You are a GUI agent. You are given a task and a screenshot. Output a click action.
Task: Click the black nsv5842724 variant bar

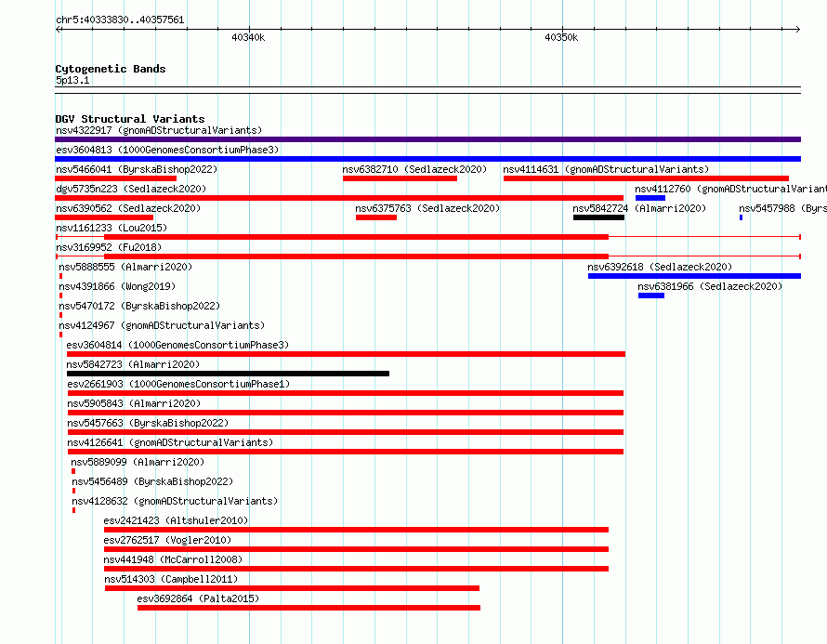tap(598, 217)
